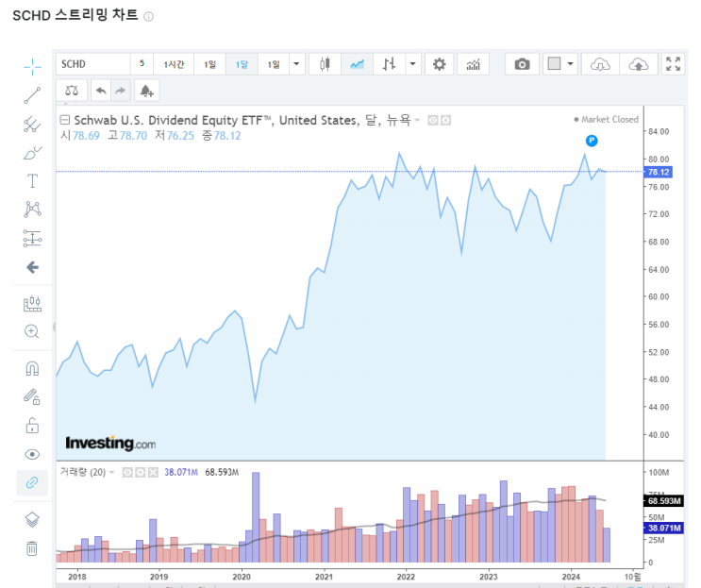Select the 1달 monthly interval

coord(242,64)
